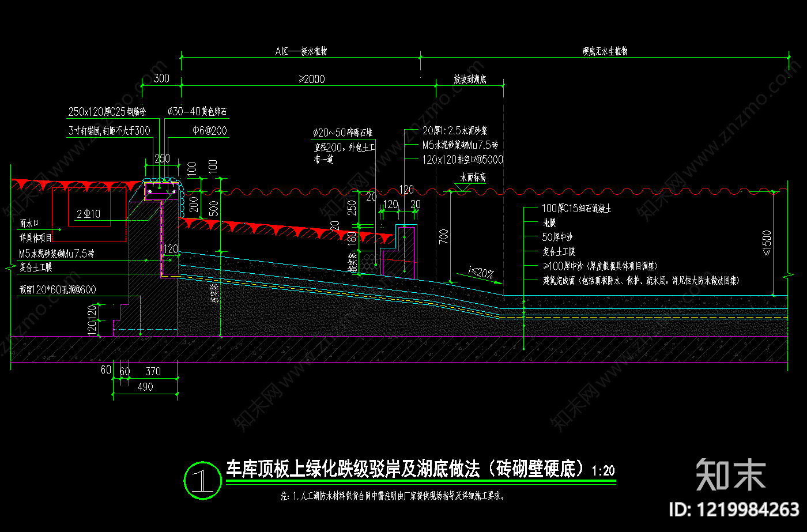The width and height of the screenshot is (807, 532).
Task: Click the A区—挺水植物 zone label
Action: coord(301,51)
